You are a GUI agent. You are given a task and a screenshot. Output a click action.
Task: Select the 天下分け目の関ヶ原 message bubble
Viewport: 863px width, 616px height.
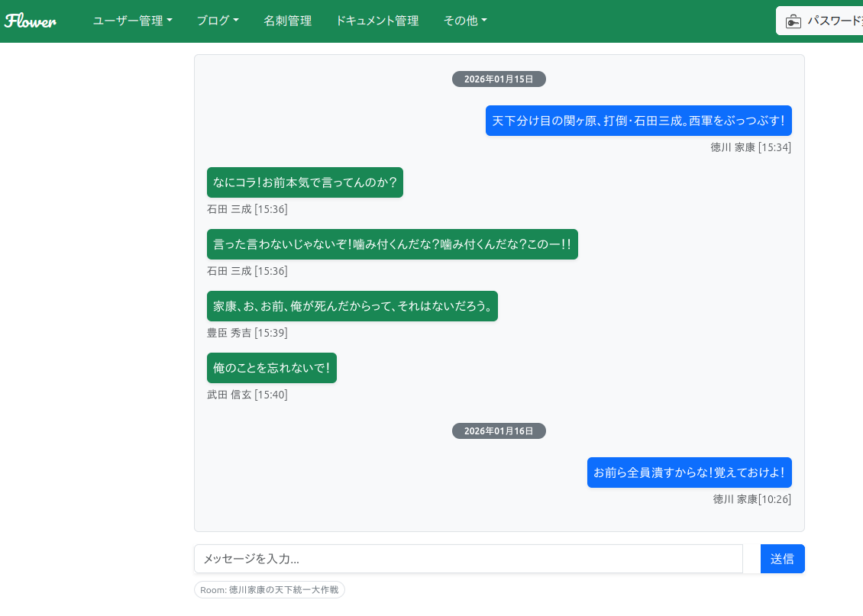638,121
